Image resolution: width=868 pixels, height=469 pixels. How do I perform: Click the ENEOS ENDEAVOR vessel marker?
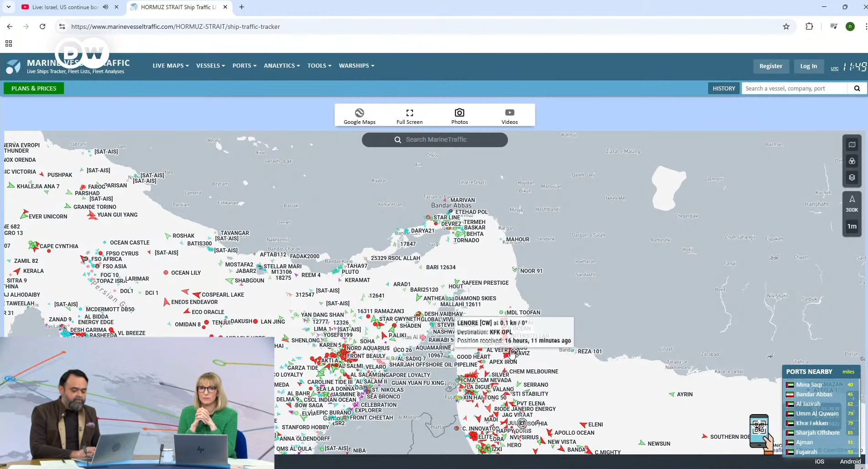166,302
